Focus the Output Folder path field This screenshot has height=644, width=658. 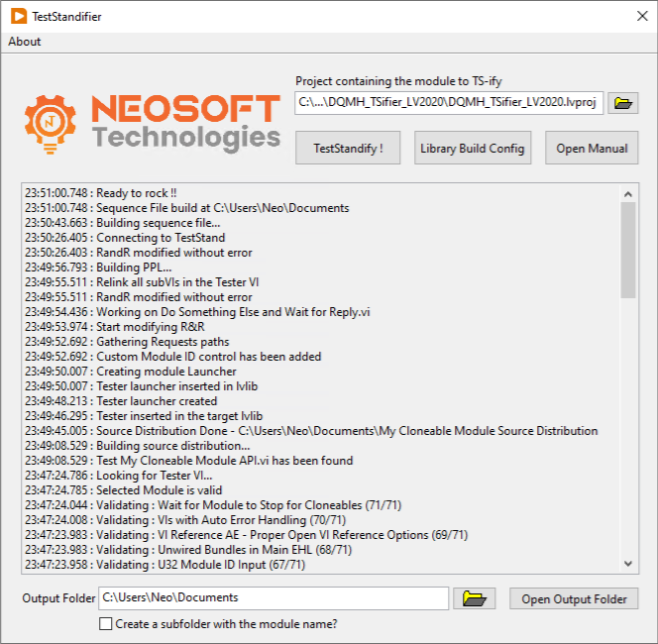274,597
